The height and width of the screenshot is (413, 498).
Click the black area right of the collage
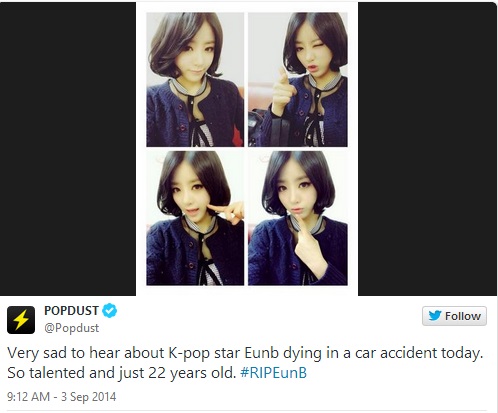coord(428,149)
